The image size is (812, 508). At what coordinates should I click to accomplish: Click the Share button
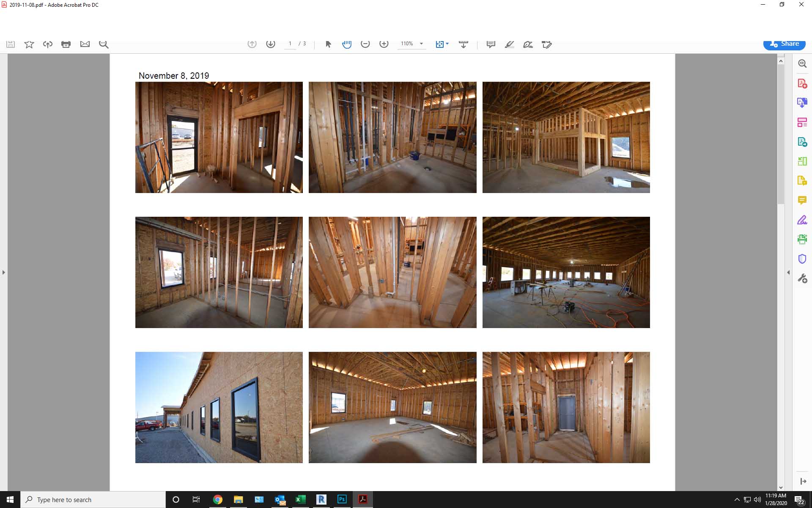(x=785, y=44)
